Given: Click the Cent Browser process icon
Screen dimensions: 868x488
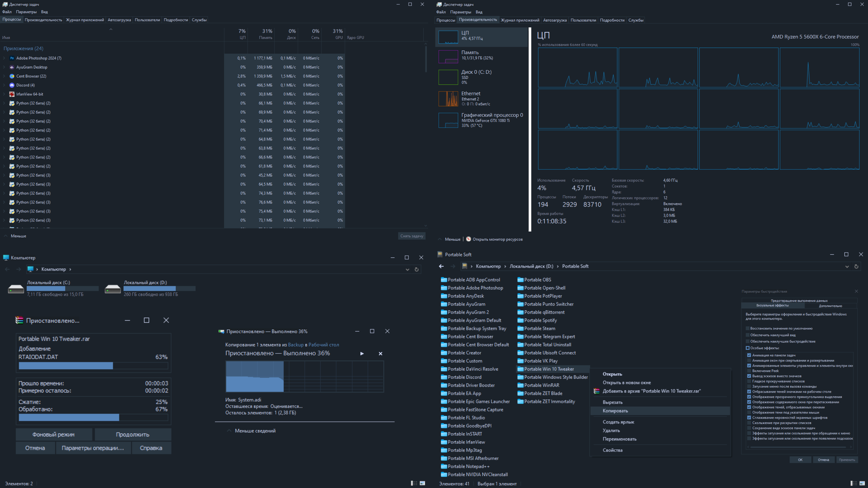Looking at the screenshot, I should [x=12, y=76].
